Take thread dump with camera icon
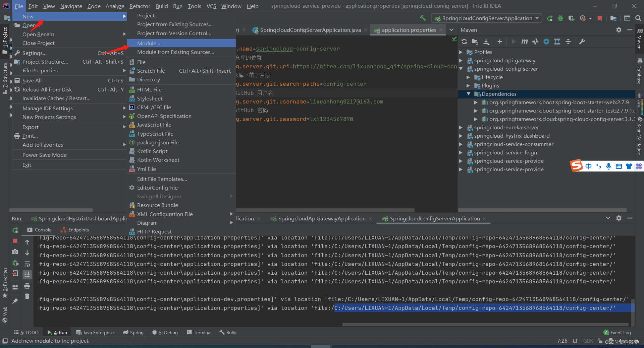Screen dimensions: 644x348 pyautogui.click(x=15, y=252)
